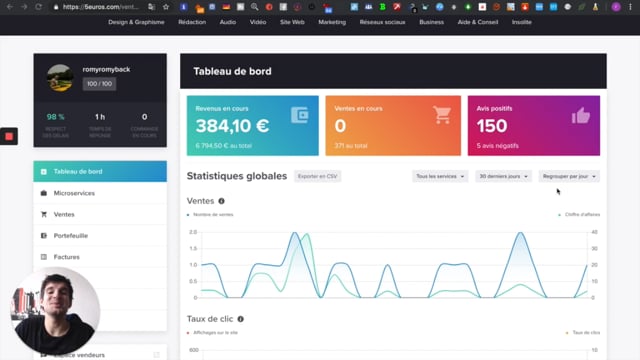
Task: Open the purple profile avatar in browser toolbar
Action: point(616,7)
